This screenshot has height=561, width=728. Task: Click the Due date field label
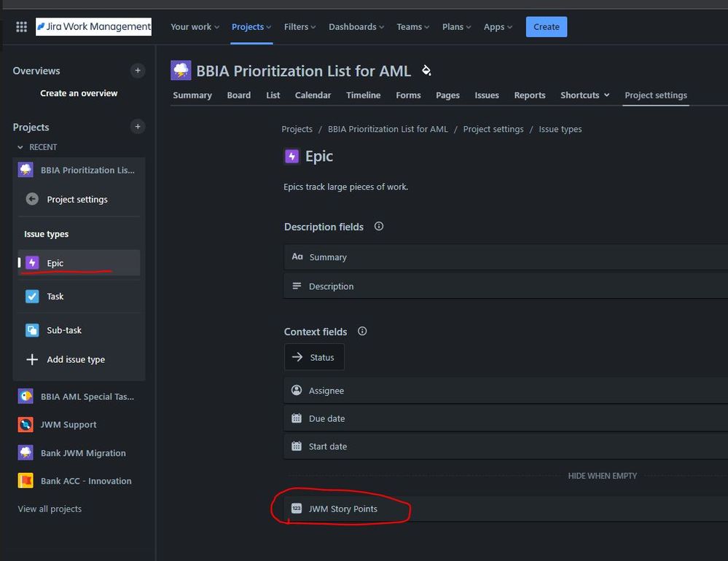(x=327, y=418)
